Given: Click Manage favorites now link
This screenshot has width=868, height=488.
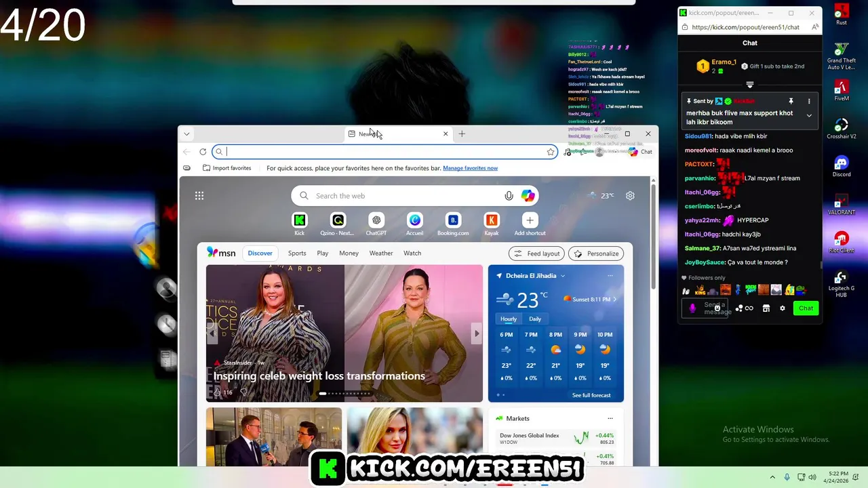Looking at the screenshot, I should (x=470, y=168).
